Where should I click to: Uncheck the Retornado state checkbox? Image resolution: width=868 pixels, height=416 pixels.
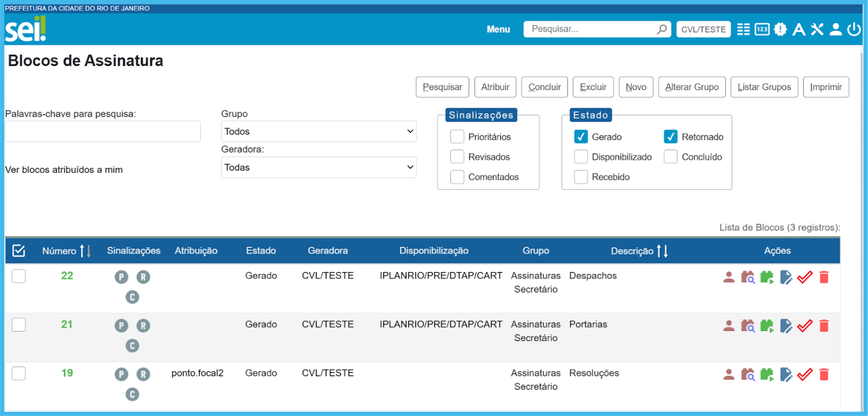[x=671, y=137]
